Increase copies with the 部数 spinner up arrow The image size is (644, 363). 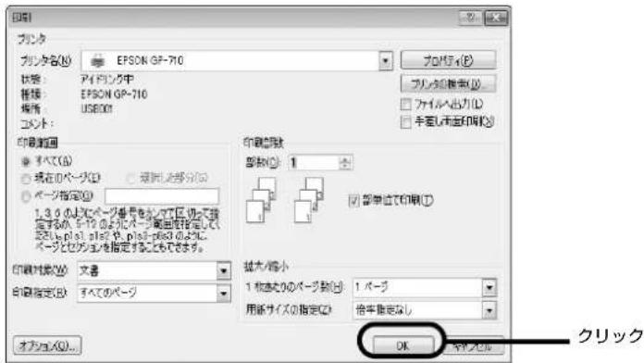[345, 159]
